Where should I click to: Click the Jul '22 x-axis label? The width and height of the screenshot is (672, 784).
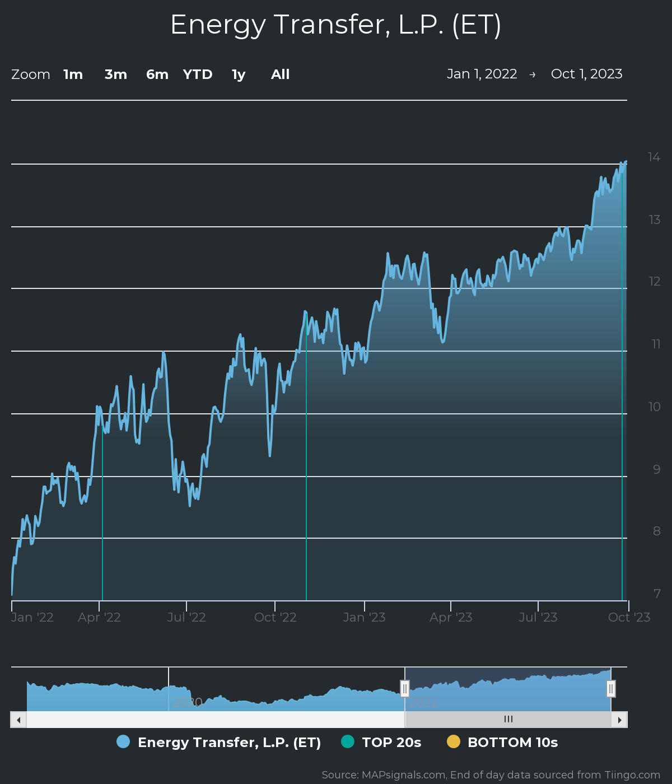click(186, 617)
